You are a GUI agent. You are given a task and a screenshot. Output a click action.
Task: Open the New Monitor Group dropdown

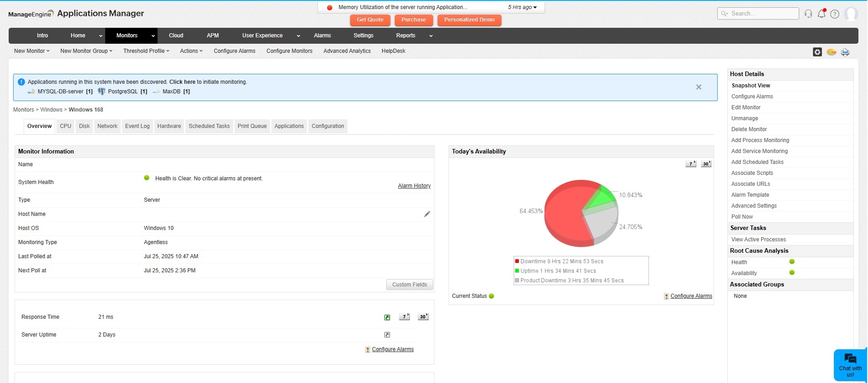(x=86, y=51)
